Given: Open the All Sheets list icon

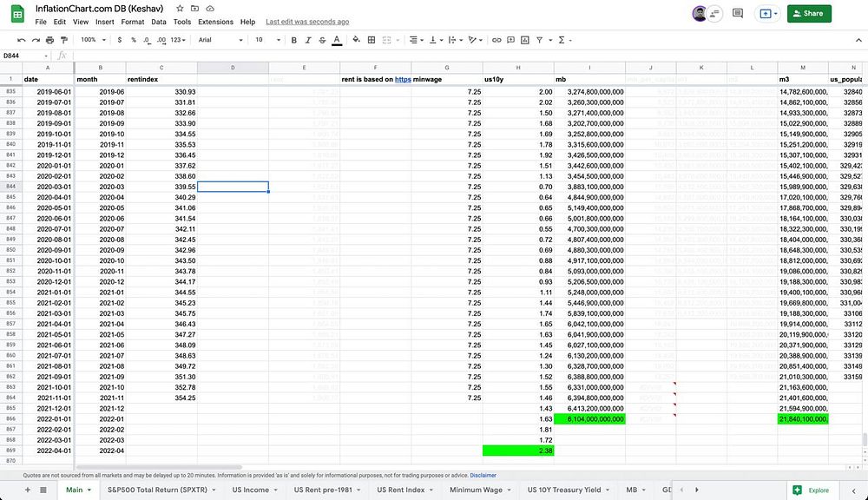Looking at the screenshot, I should click(43, 490).
